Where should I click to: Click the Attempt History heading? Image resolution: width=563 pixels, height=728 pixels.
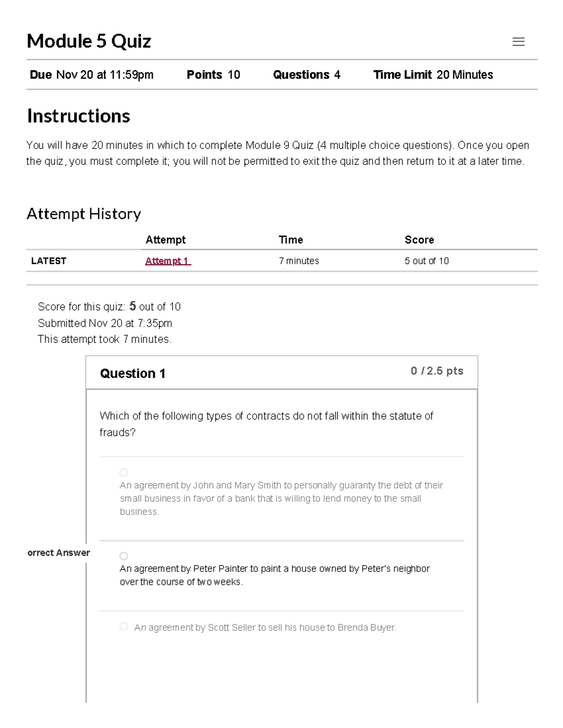tap(84, 214)
